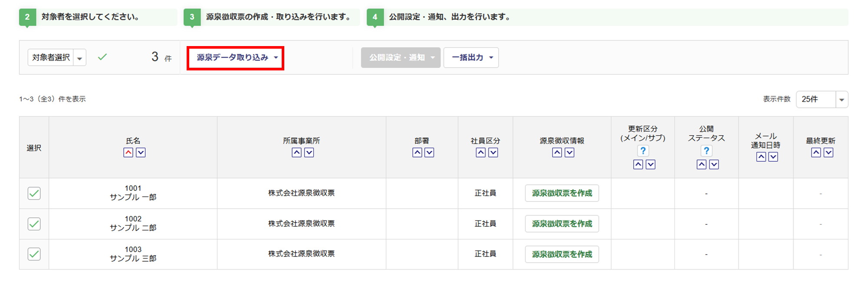
Task: Sort 部署 column ascending
Action: tap(417, 153)
